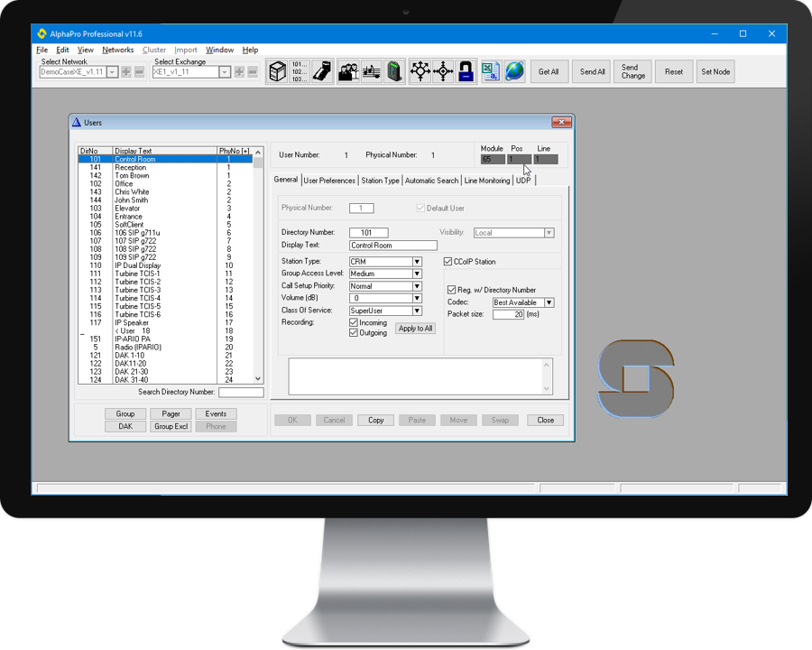812x650 pixels.
Task: Switch to the User Preferences tab
Action: (x=329, y=181)
